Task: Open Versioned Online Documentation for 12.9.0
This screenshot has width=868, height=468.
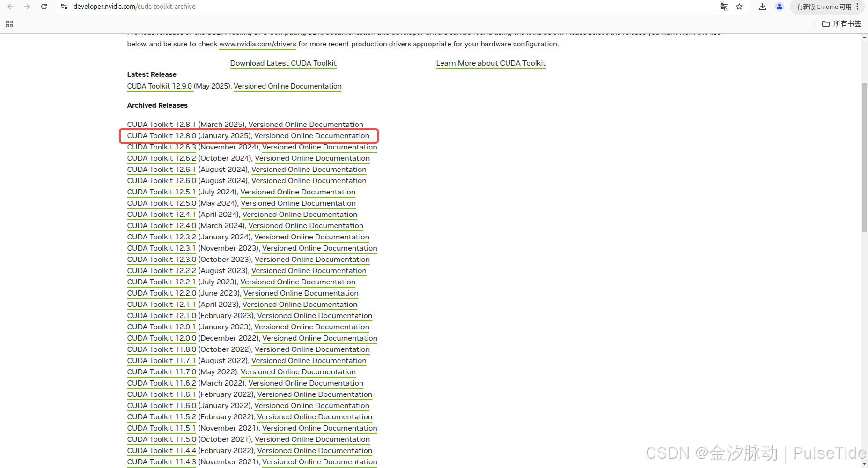Action: click(287, 86)
